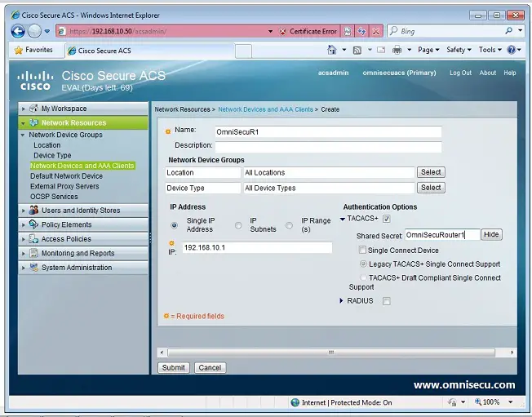Open Favorites with the star icon
Viewport: 532px width, 417px height.
coord(18,51)
